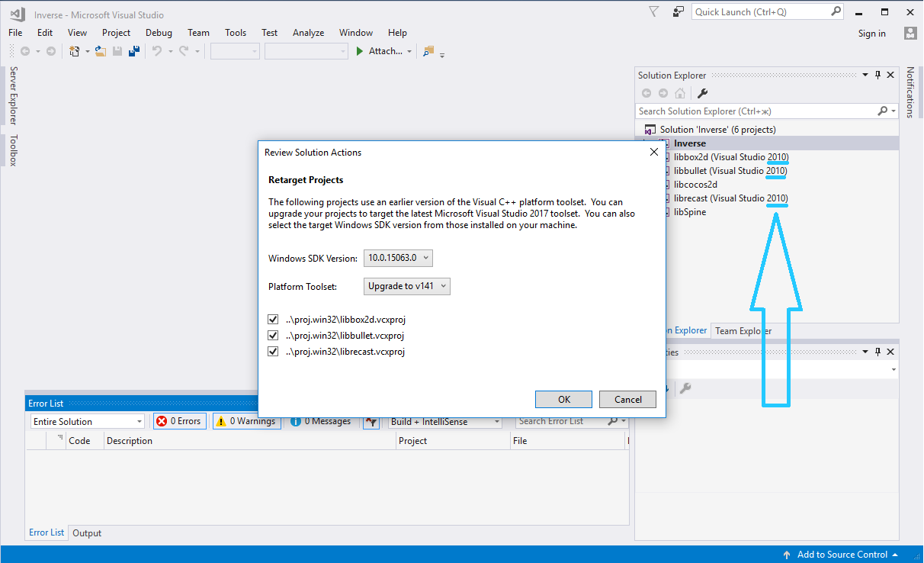Screen dimensions: 924x563
Task: Open the Platform Toolset dropdown
Action: [x=407, y=286]
